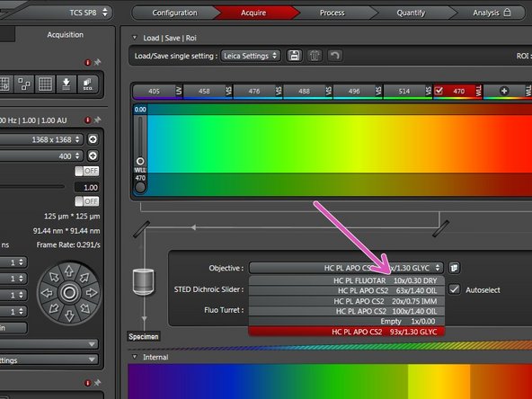532x399 pixels.
Task: Pan the scan field left with the left arrow
Action: pos(47,293)
